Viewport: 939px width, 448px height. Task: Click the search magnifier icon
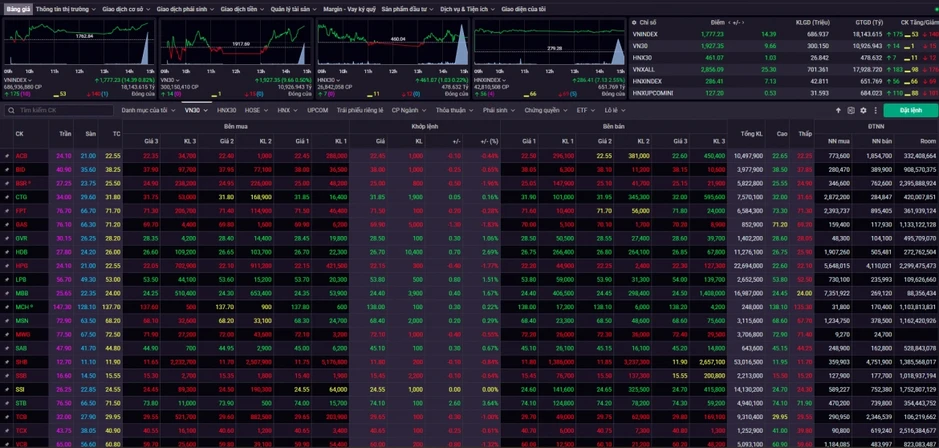[x=11, y=111]
